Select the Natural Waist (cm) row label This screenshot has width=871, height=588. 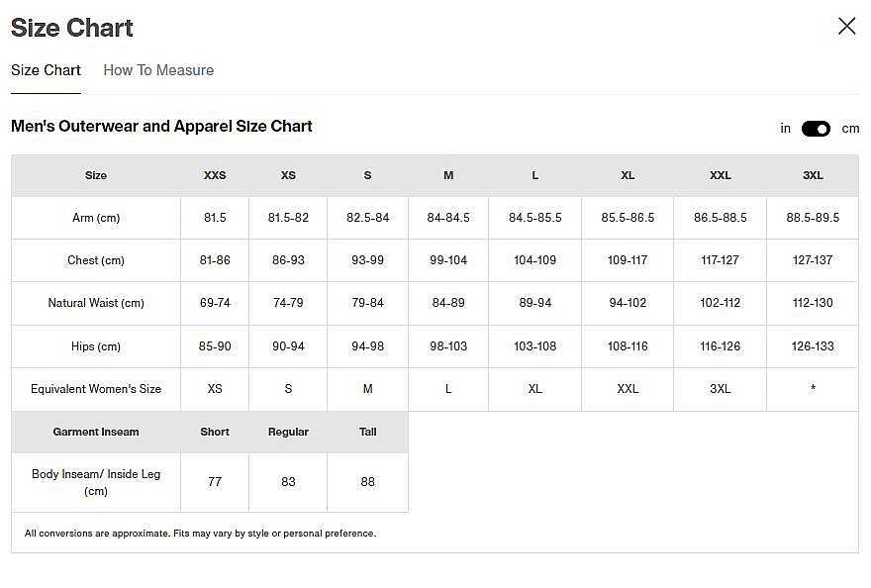(x=96, y=303)
